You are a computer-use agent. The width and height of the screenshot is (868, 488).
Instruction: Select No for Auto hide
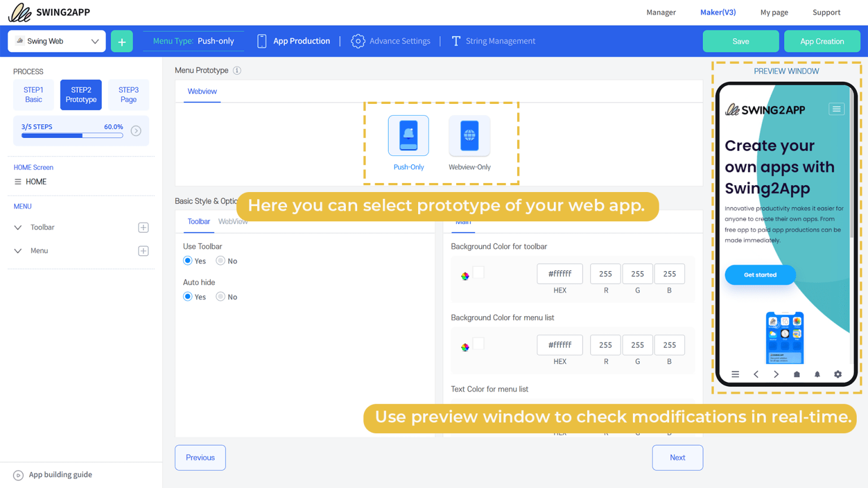219,297
